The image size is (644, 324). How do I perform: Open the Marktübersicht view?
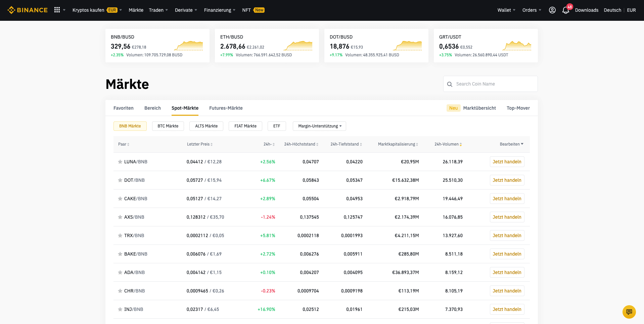coord(479,108)
